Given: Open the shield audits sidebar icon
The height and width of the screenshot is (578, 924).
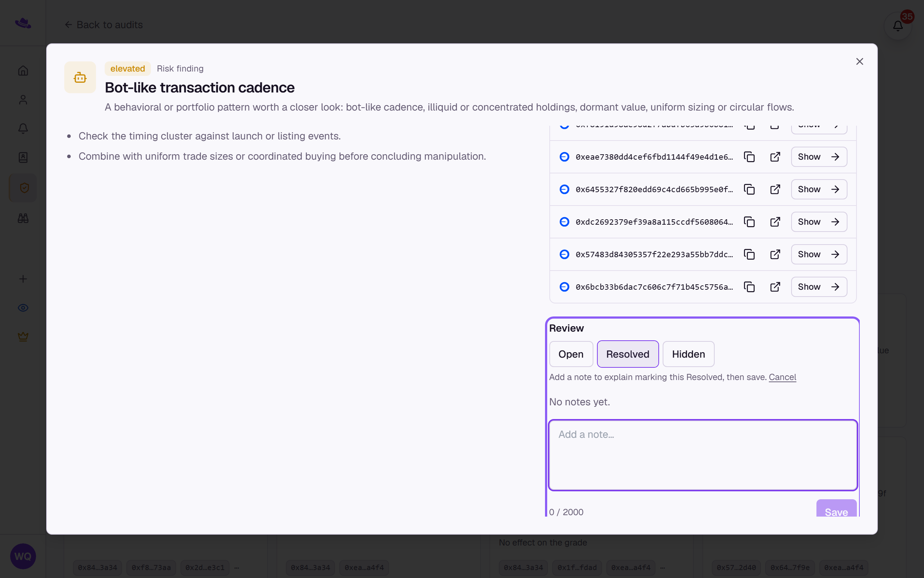Looking at the screenshot, I should tap(24, 188).
